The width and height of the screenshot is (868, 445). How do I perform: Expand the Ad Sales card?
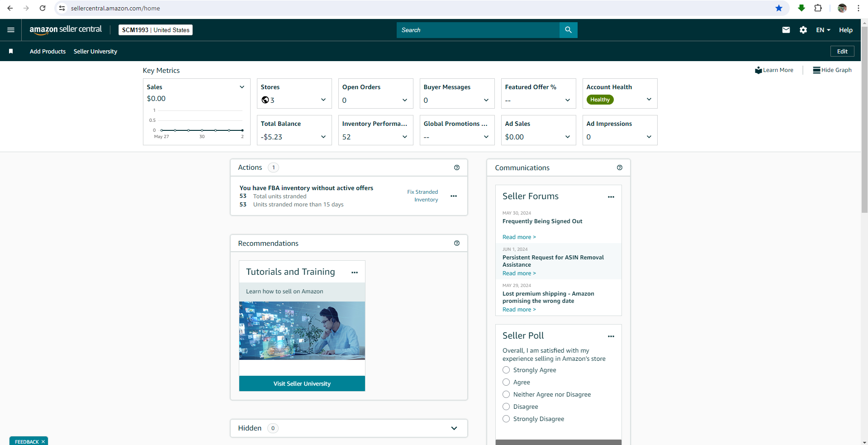[x=568, y=137]
